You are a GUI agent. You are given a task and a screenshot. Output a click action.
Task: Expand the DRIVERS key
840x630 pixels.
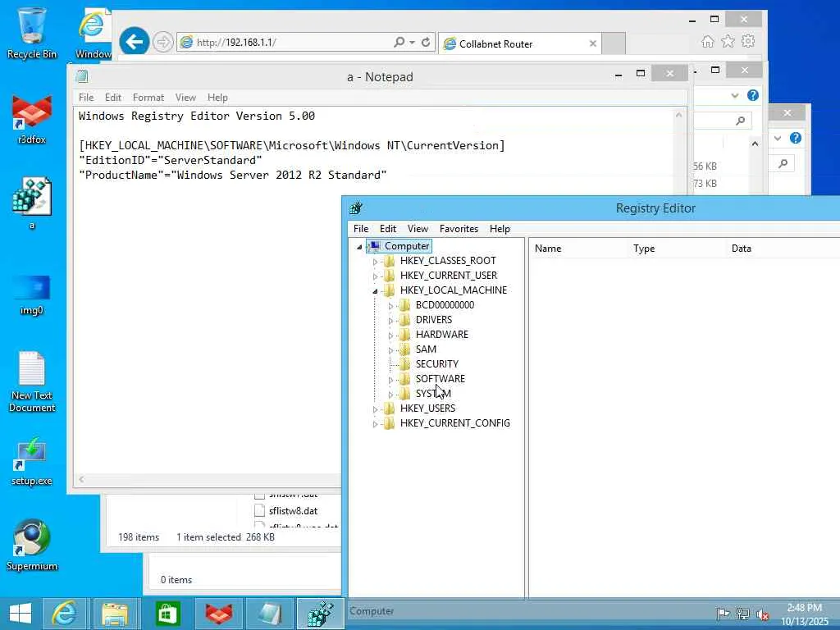coord(390,321)
